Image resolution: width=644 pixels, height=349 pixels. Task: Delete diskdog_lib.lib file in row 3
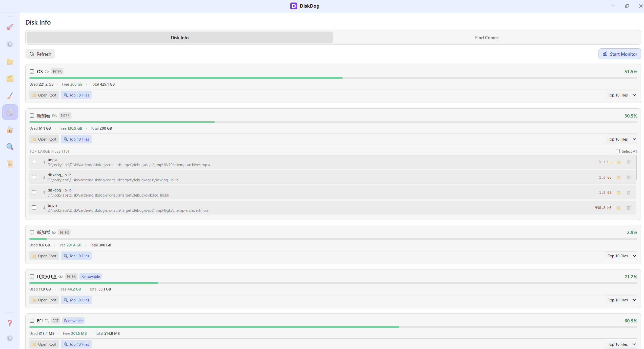pyautogui.click(x=629, y=193)
